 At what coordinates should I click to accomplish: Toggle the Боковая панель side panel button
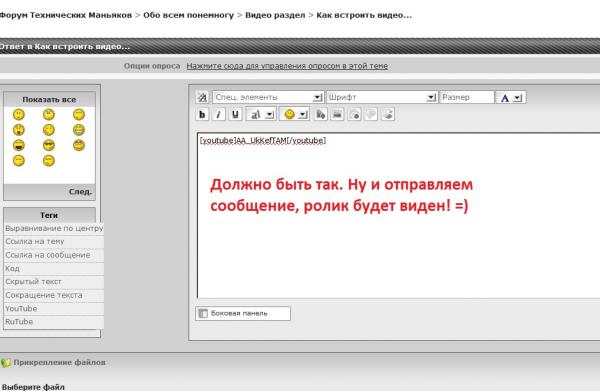point(243,313)
